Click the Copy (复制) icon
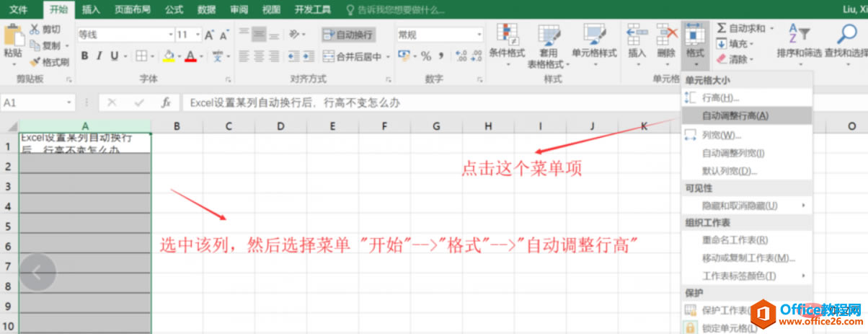Viewport: 868px width, 334px height. [x=35, y=45]
